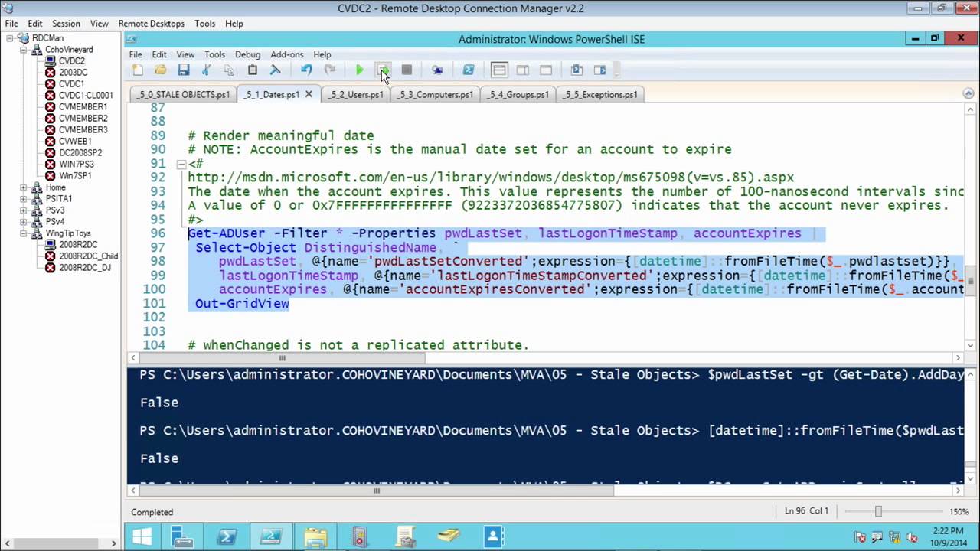The width and height of the screenshot is (980, 551).
Task: Copy selection using the Copy icon
Action: (229, 70)
